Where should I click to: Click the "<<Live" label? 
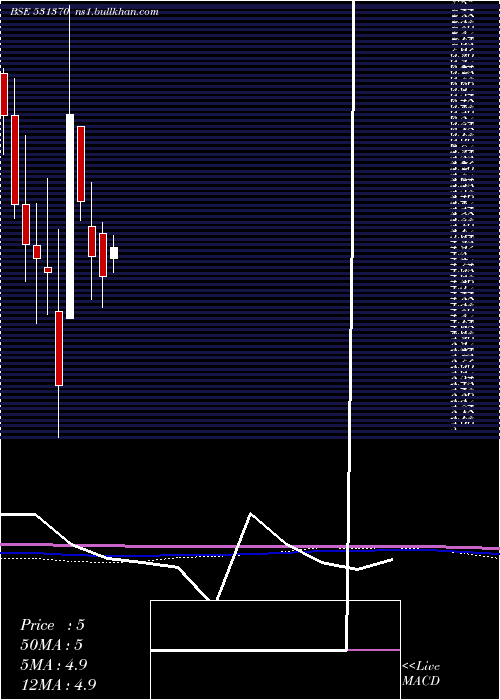[421, 667]
